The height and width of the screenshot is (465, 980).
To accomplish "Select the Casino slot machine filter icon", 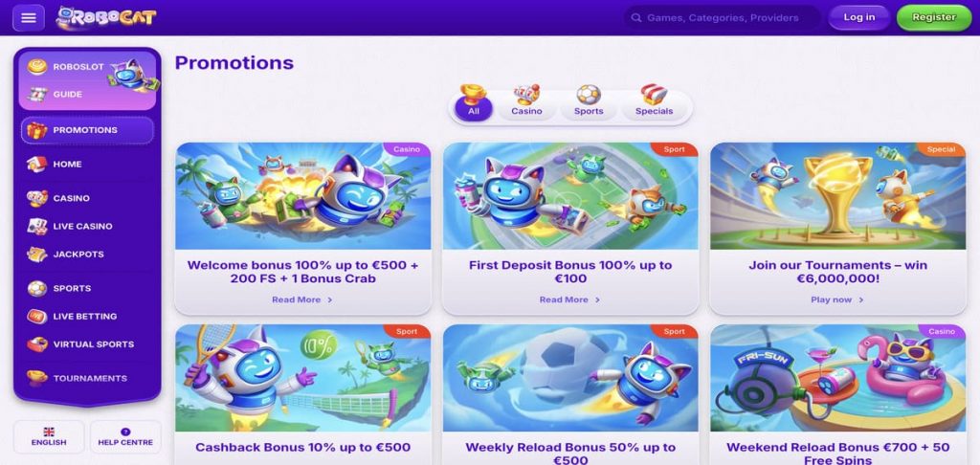I will click(527, 95).
